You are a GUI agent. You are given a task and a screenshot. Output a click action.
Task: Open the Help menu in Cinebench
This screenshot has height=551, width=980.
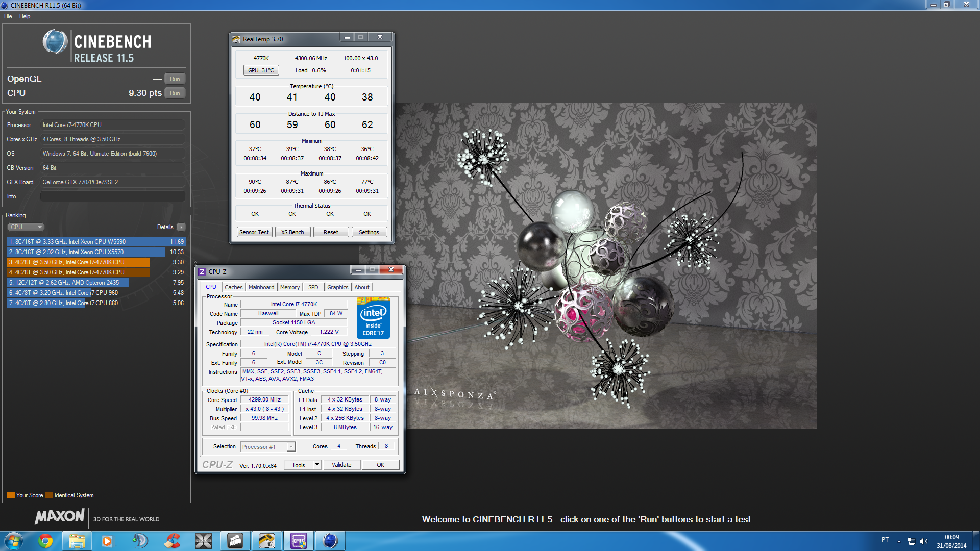click(x=24, y=16)
